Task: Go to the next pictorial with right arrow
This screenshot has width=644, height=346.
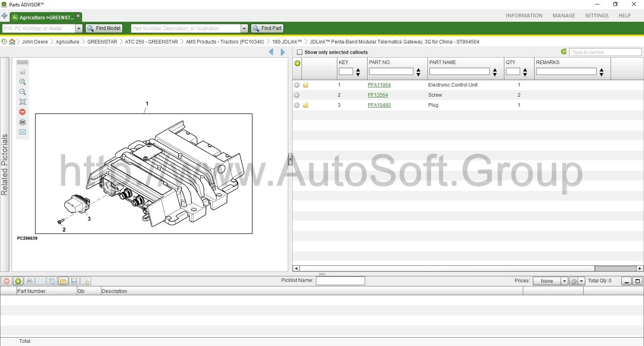Action: tap(283, 52)
